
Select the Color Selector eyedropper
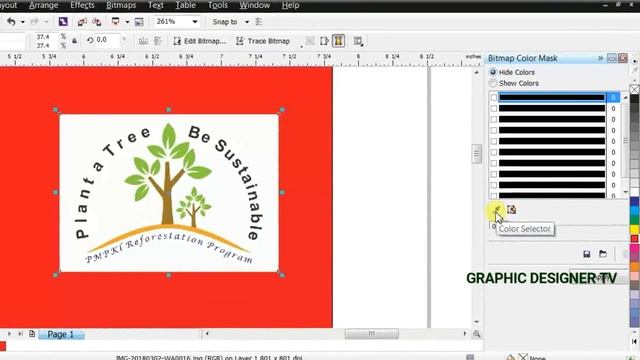(x=497, y=209)
